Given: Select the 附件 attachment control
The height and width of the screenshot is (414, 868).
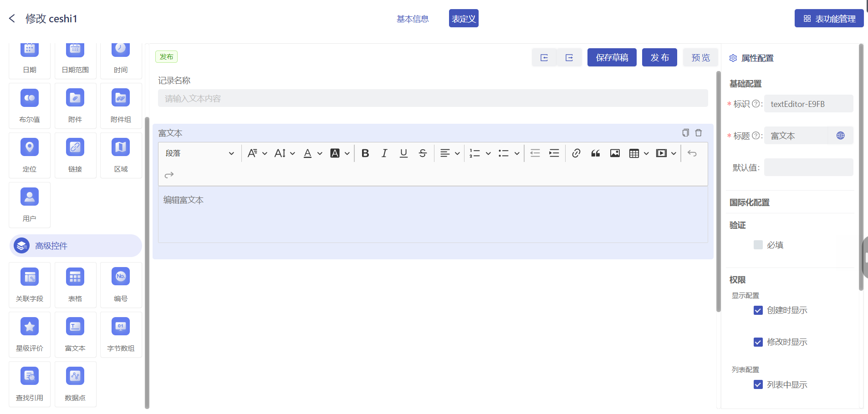Looking at the screenshot, I should (75, 106).
